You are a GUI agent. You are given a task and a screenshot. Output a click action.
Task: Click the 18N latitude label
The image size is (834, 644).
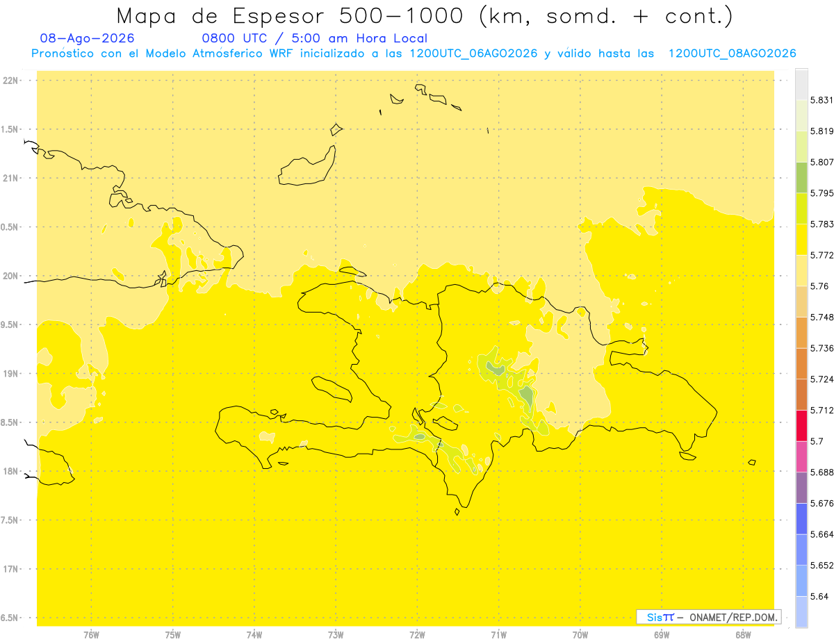10,472
